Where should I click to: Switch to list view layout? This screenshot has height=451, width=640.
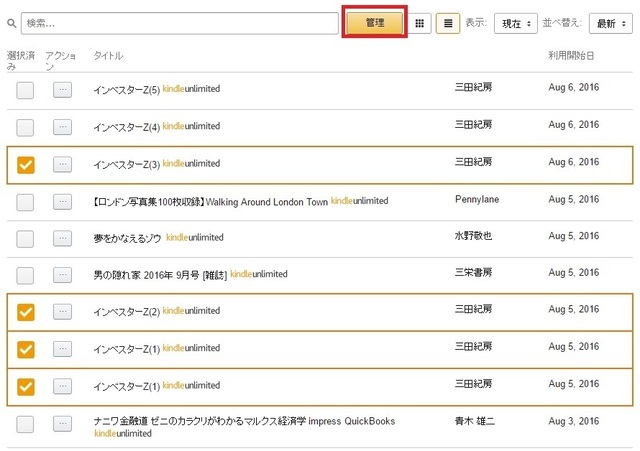tap(448, 23)
